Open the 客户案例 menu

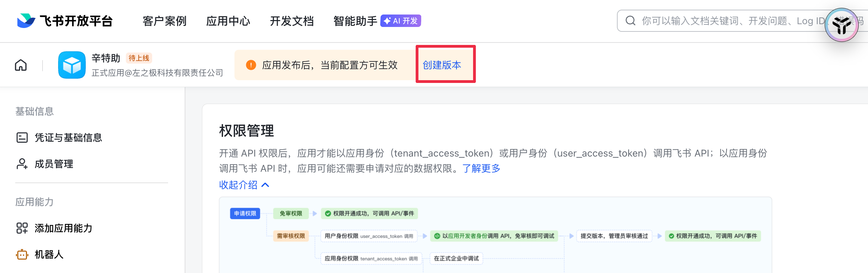coord(165,21)
